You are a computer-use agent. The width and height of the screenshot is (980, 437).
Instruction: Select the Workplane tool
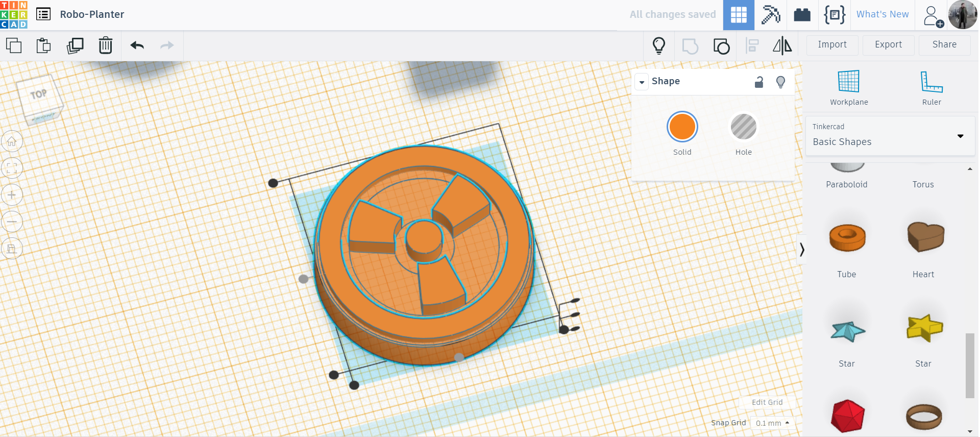(x=849, y=88)
